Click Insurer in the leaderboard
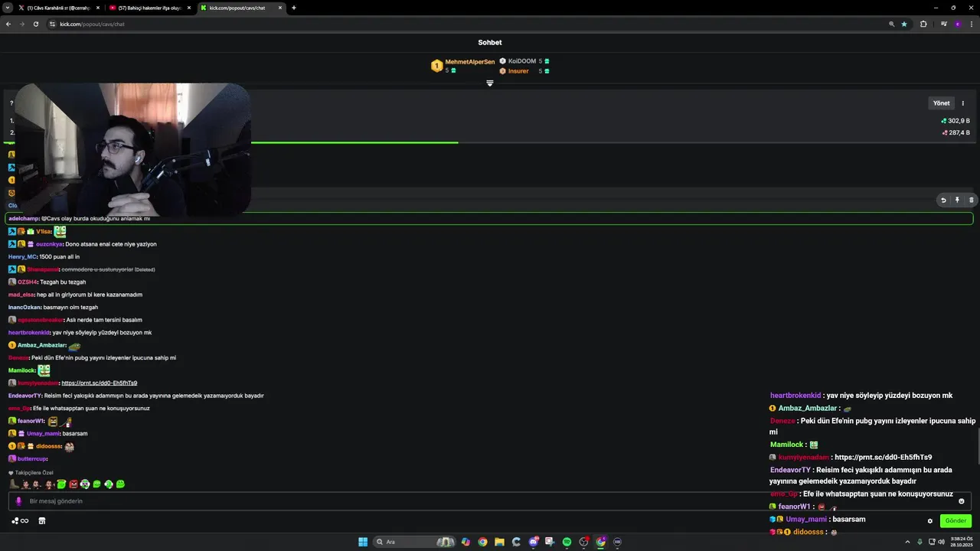980x551 pixels. click(x=518, y=71)
